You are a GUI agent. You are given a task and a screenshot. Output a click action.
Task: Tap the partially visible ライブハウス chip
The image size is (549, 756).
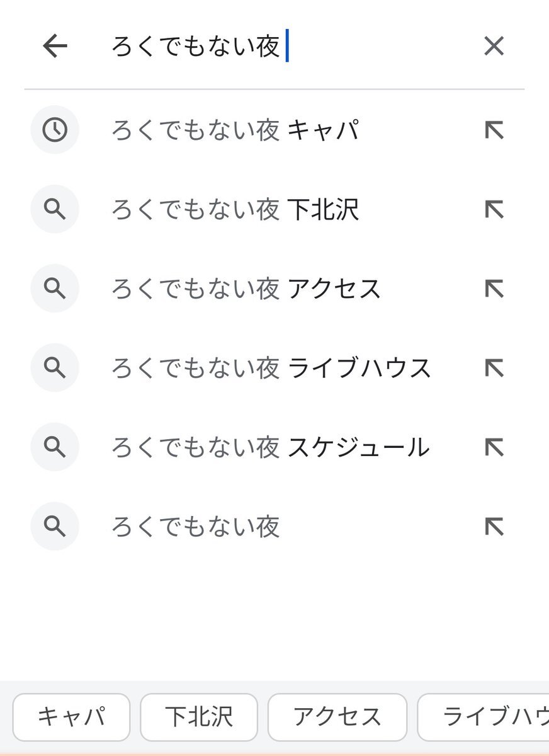tap(483, 717)
